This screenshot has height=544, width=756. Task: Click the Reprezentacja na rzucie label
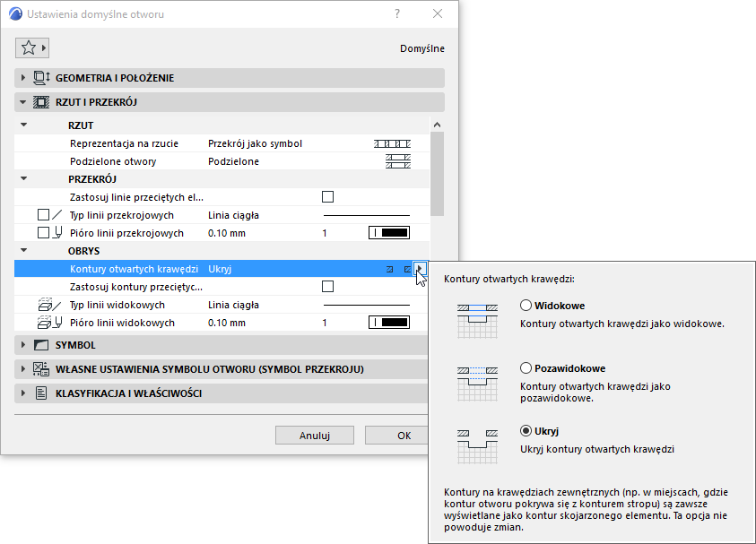click(124, 143)
